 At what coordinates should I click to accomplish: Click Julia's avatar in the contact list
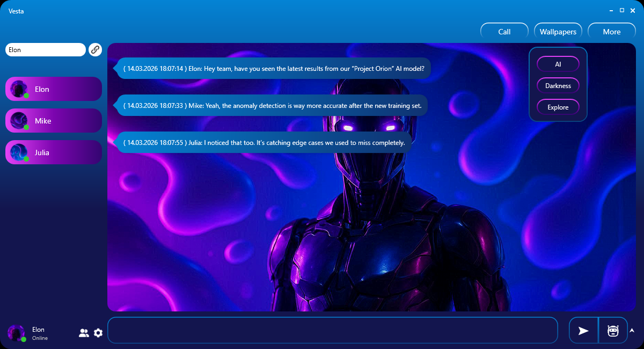click(19, 152)
